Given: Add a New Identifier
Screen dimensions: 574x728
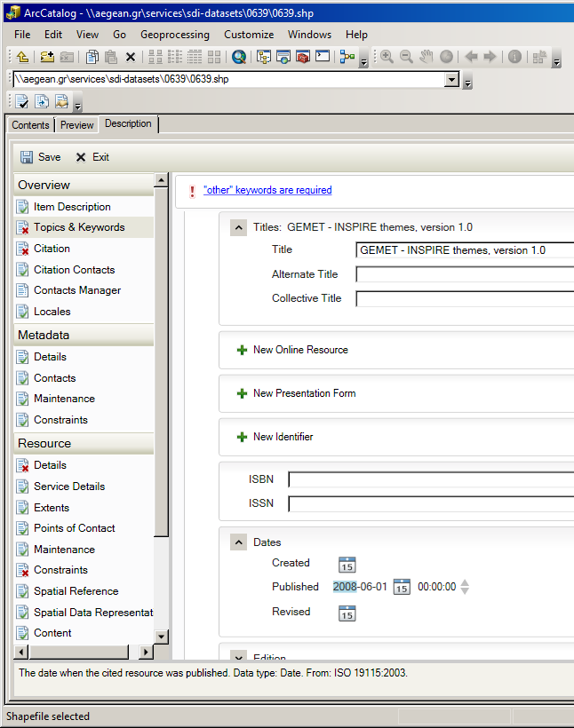Looking at the screenshot, I should (x=275, y=437).
